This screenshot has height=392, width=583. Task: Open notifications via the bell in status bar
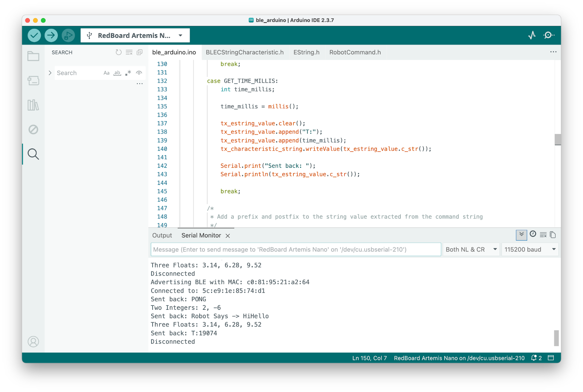click(533, 358)
